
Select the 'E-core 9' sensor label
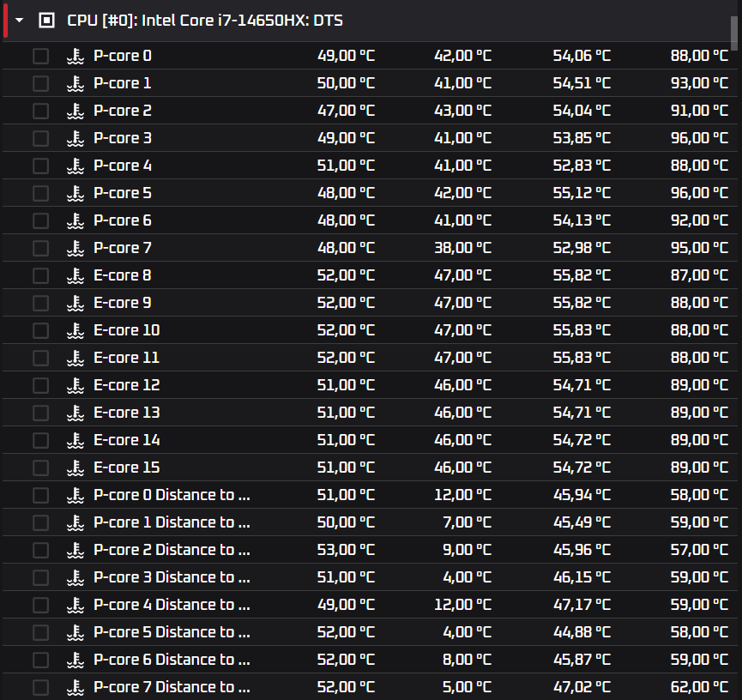(x=123, y=303)
